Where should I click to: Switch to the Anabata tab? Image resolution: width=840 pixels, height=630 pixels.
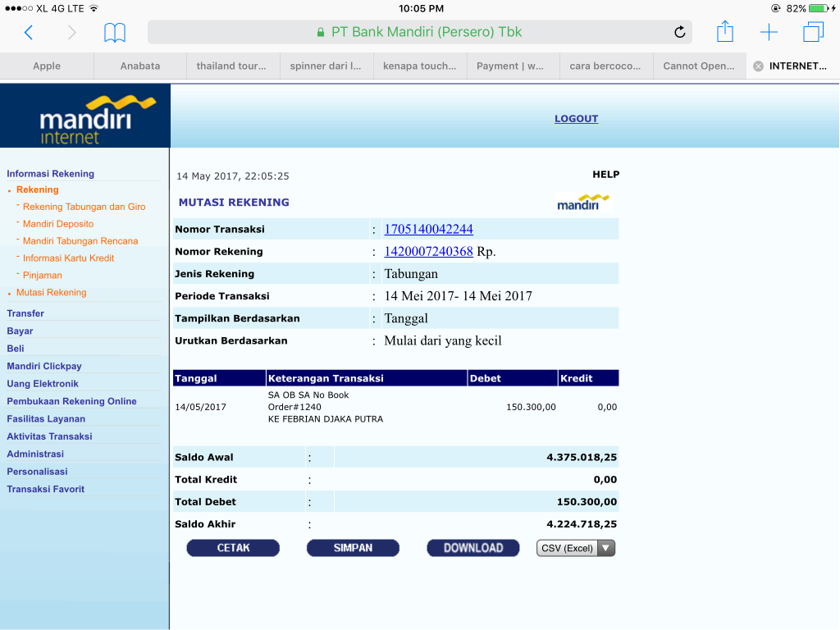pos(139,66)
